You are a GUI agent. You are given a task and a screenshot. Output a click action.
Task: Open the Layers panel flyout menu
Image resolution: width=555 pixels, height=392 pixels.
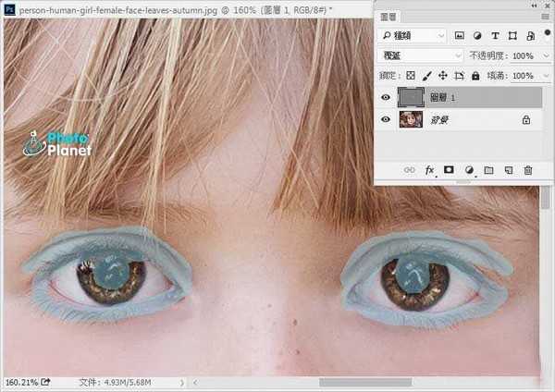click(545, 17)
